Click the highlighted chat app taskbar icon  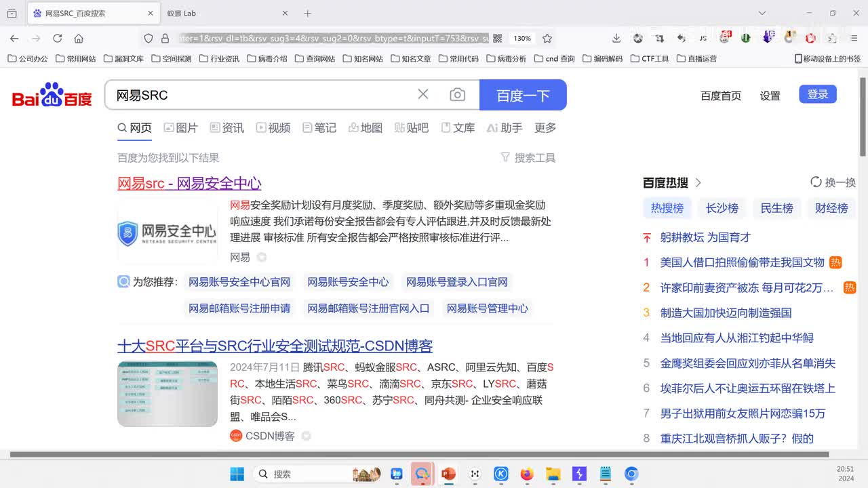point(422,474)
